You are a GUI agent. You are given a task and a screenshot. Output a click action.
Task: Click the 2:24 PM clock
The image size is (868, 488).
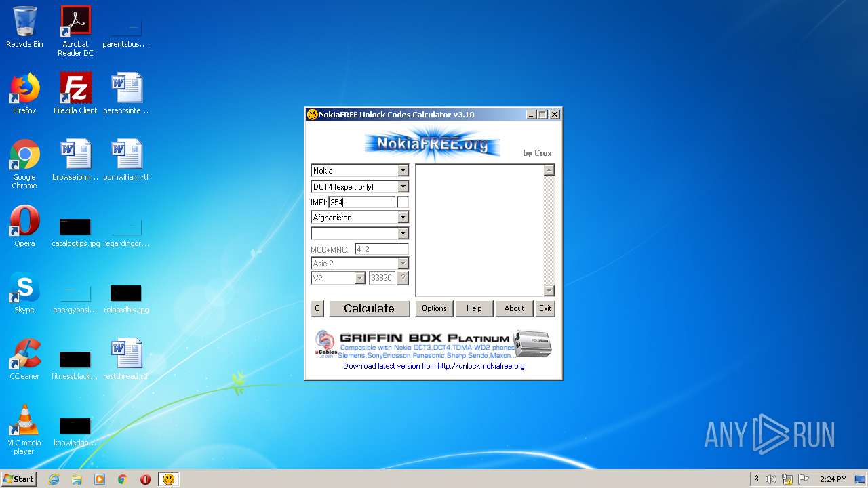tap(833, 479)
